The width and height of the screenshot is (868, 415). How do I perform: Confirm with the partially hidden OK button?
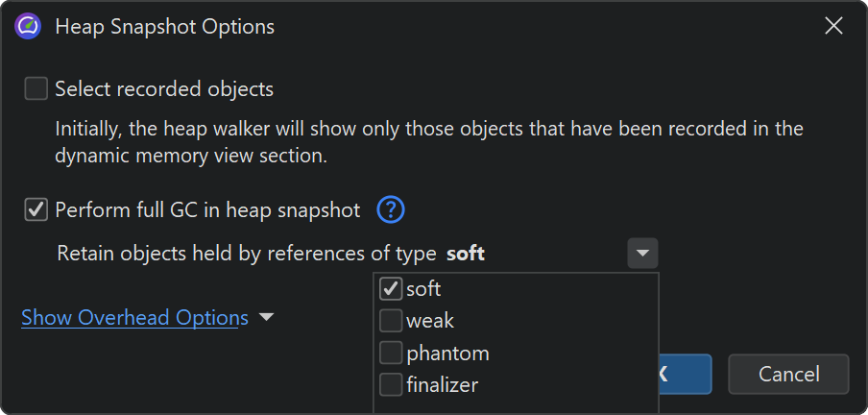click(x=685, y=375)
